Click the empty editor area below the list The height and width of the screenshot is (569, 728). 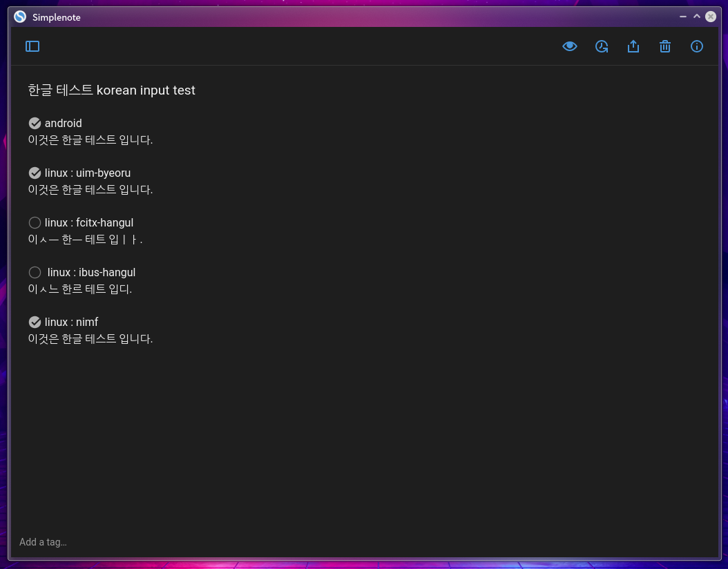[x=276, y=414]
